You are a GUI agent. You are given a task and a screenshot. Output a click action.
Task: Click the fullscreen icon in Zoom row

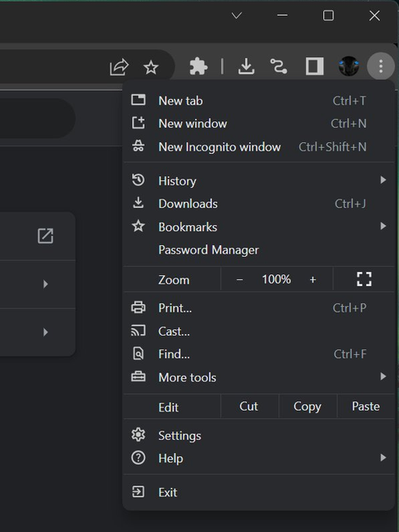coord(364,279)
